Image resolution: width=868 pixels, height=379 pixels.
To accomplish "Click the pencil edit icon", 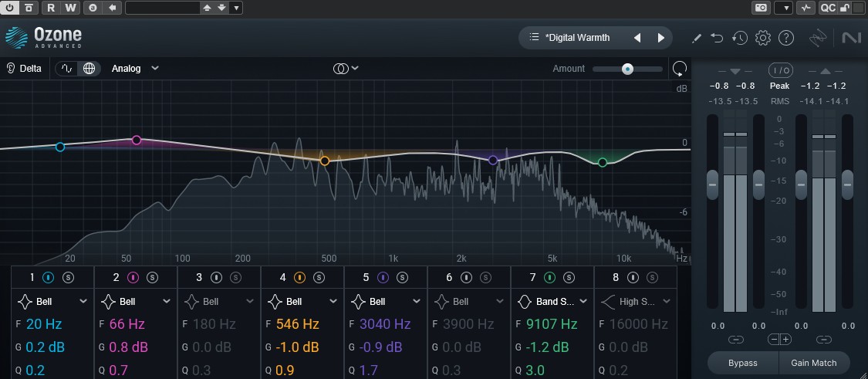I will point(697,38).
